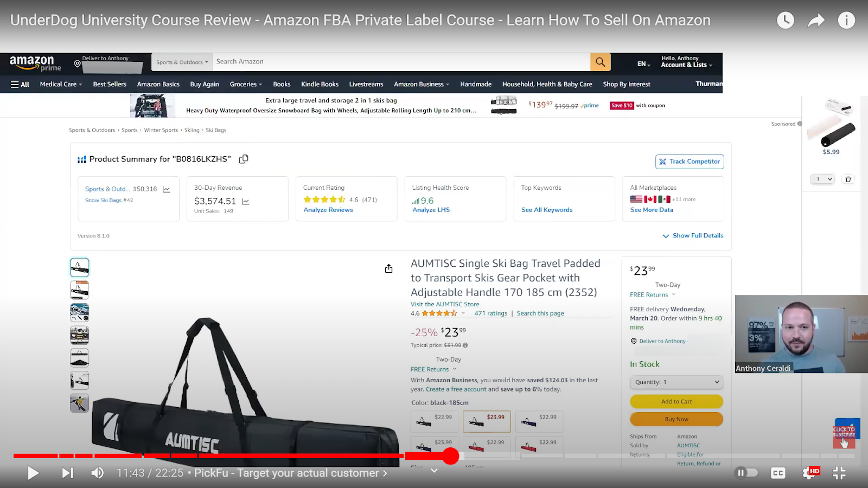Viewport: 868px width, 488px height.
Task: Expand Show Full Details
Action: [x=693, y=236]
